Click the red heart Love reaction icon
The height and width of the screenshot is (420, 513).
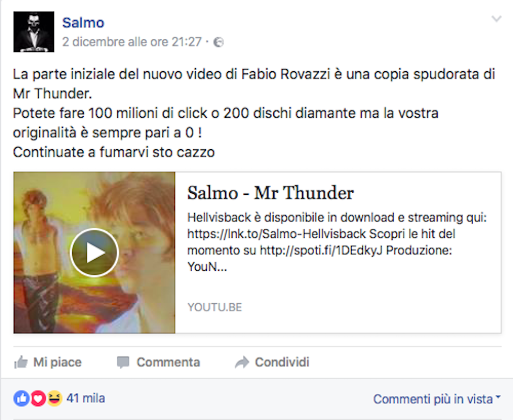click(38, 399)
